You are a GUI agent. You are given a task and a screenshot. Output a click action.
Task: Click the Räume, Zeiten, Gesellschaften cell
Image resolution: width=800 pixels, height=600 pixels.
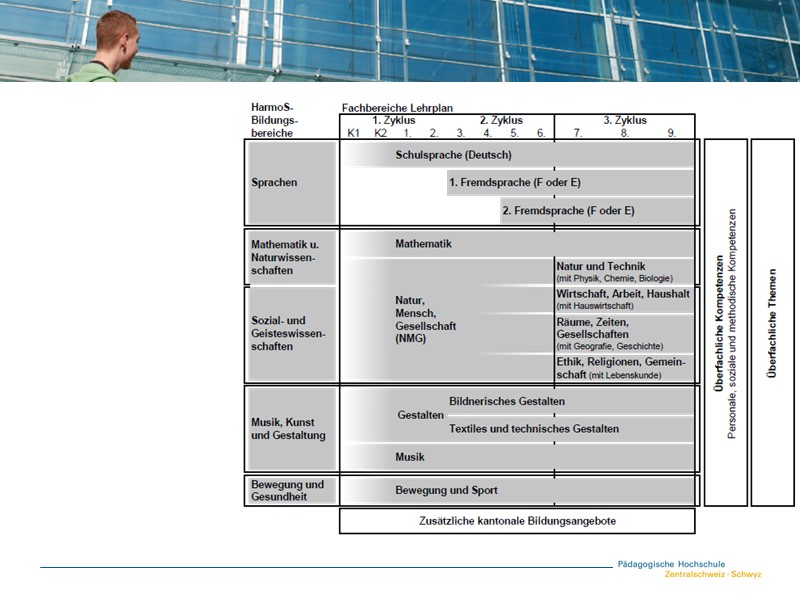(x=624, y=334)
